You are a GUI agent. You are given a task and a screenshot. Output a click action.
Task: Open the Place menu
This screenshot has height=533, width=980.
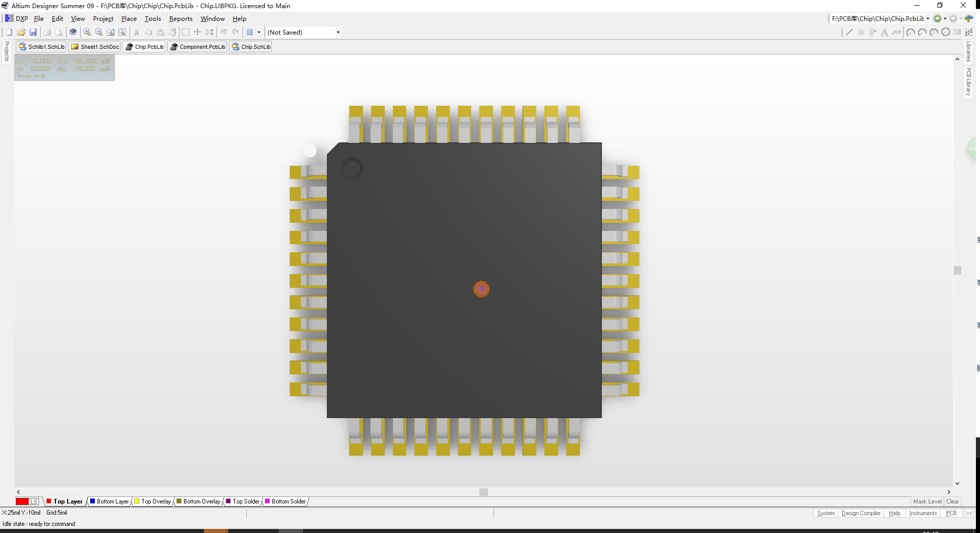[x=129, y=19]
